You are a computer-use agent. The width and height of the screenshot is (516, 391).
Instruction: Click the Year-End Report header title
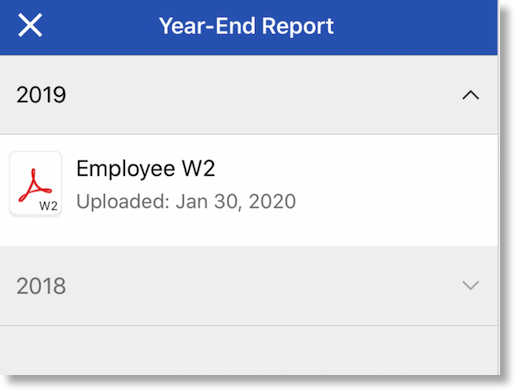pyautogui.click(x=246, y=26)
